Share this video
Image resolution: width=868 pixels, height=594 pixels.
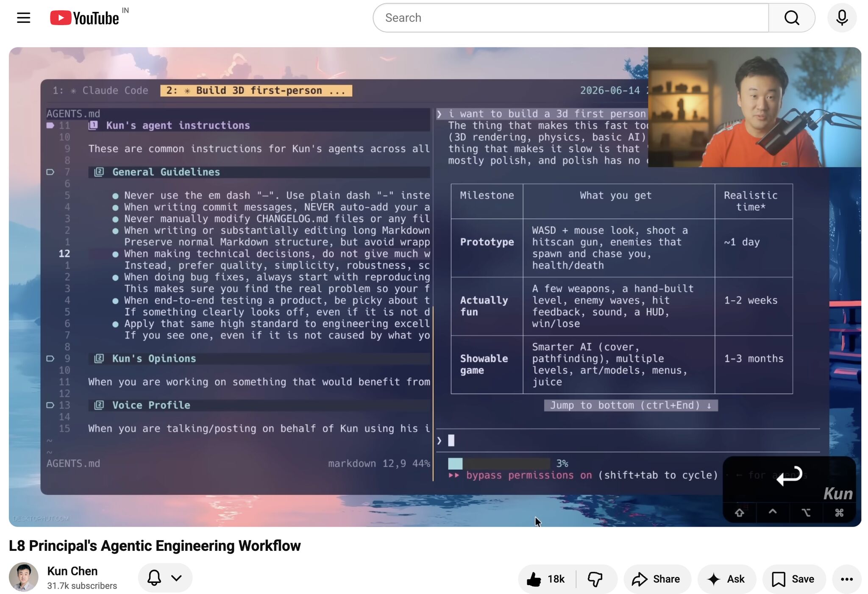(657, 579)
